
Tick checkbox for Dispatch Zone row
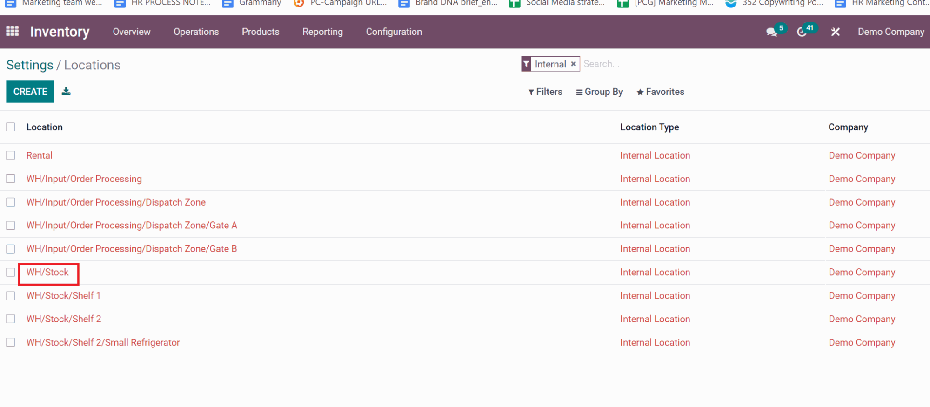pos(11,202)
